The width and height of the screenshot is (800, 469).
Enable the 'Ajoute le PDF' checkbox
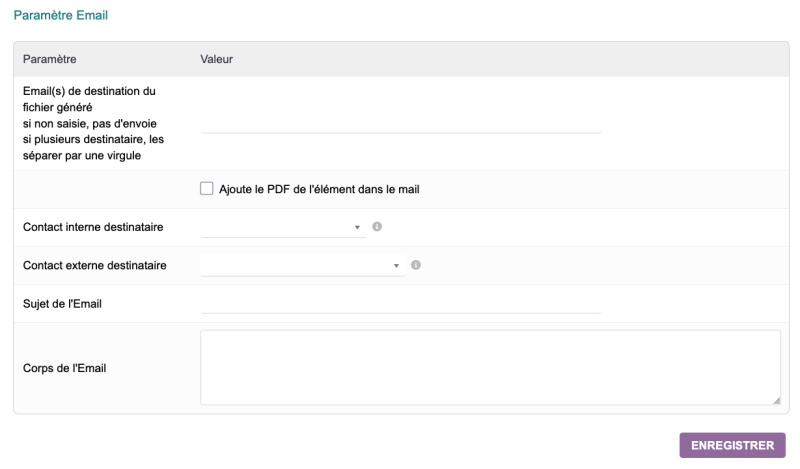(207, 188)
